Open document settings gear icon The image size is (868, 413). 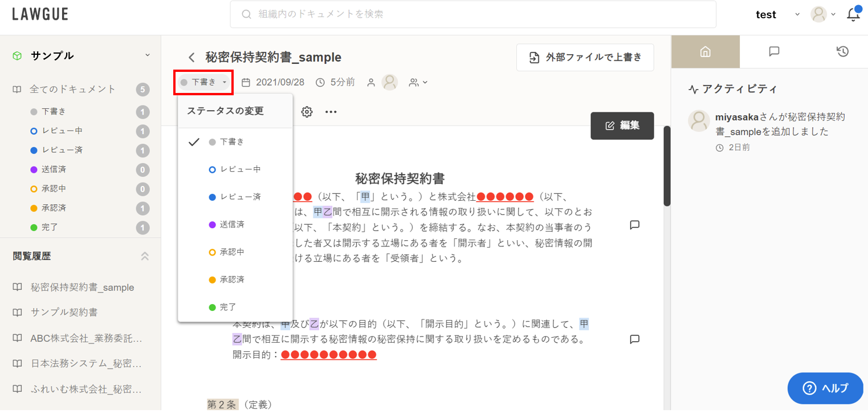pos(307,112)
